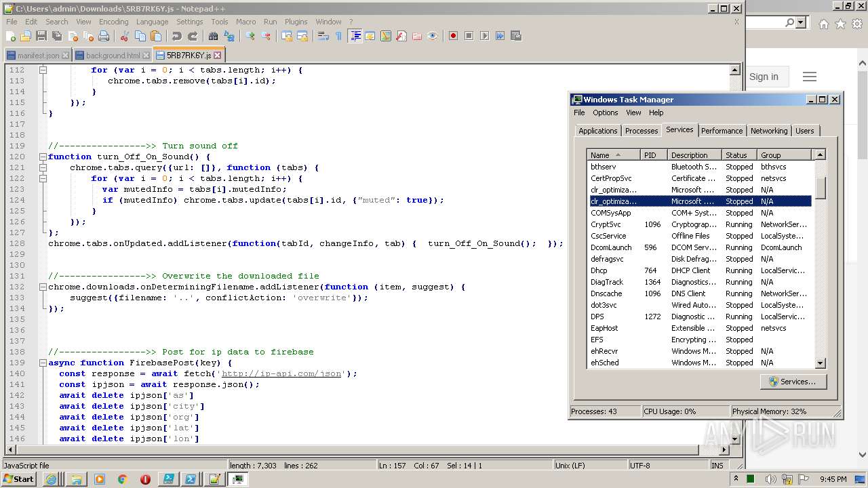Click scroll-down arrow of services list
Image resolution: width=868 pixels, height=488 pixels.
click(820, 363)
